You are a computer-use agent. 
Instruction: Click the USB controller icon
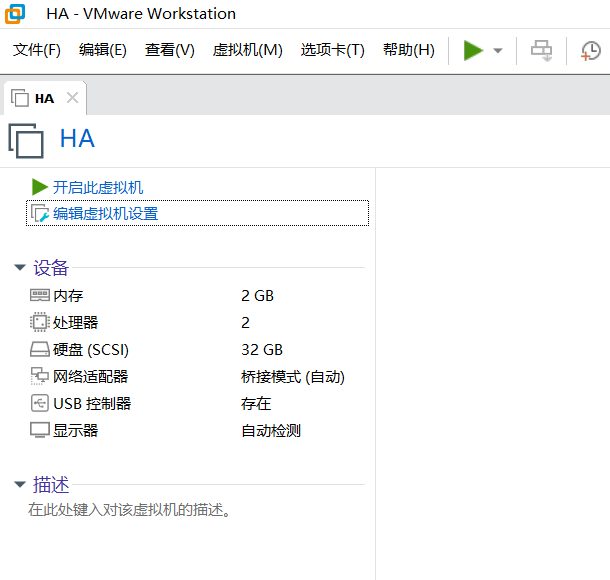pos(40,403)
